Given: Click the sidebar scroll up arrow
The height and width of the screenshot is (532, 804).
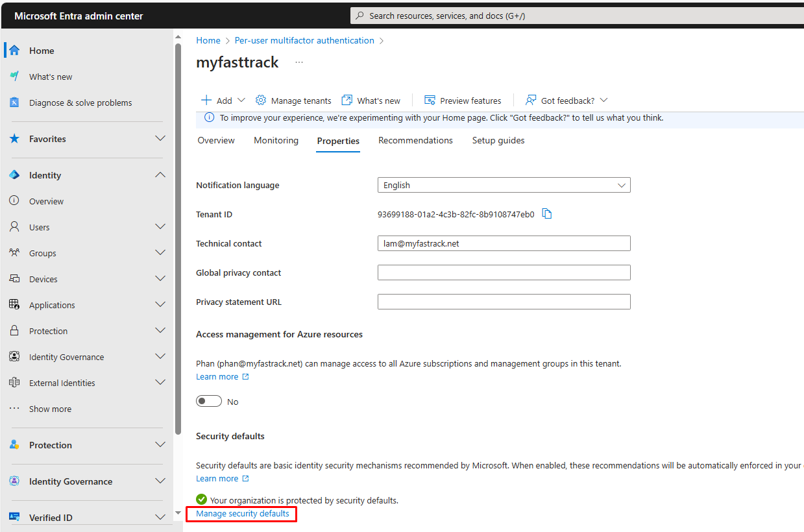Looking at the screenshot, I should point(178,38).
